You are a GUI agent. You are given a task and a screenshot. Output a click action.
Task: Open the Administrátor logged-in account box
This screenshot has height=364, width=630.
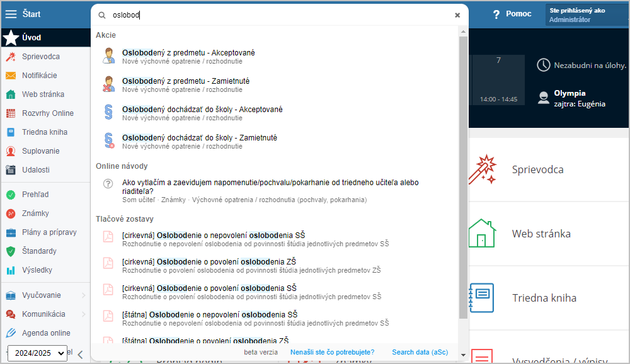coord(587,15)
